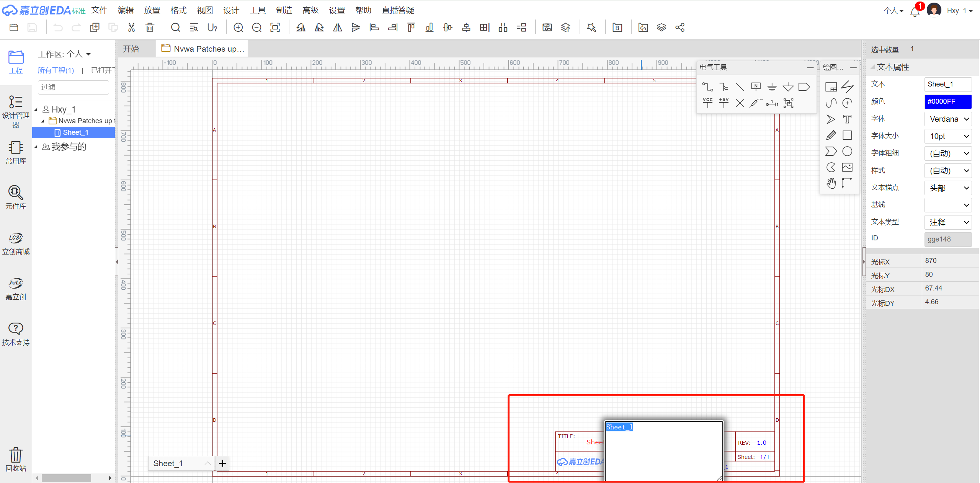Click the add sheet plus button
Viewport: 980px width, 483px height.
click(x=222, y=463)
